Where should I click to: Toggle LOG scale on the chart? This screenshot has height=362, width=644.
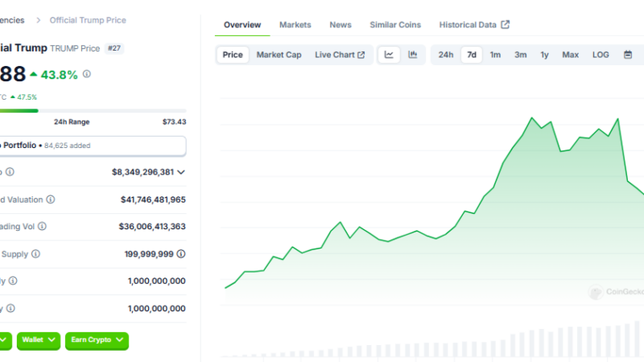pyautogui.click(x=601, y=55)
